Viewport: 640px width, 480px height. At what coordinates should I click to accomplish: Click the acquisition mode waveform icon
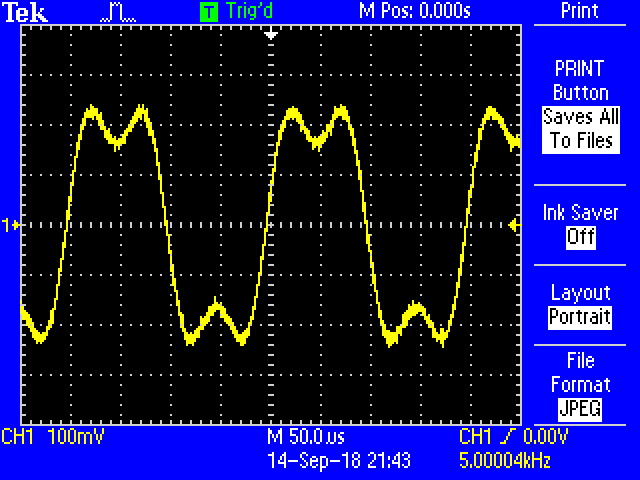click(x=119, y=12)
